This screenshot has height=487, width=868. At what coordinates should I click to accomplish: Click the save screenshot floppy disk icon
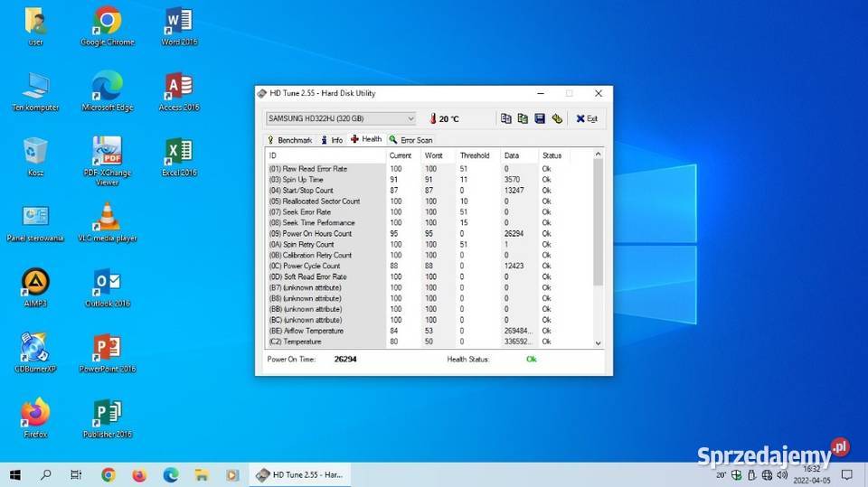click(540, 118)
